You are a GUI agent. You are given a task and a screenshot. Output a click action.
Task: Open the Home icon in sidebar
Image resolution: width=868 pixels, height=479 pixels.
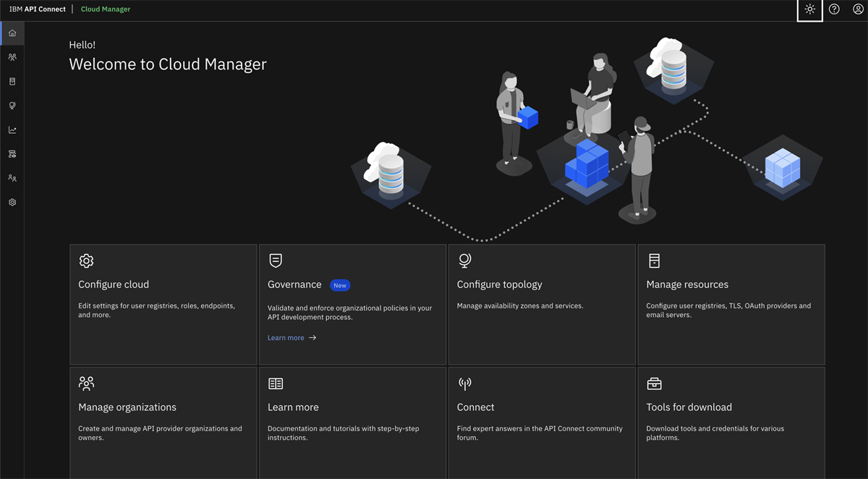[12, 33]
